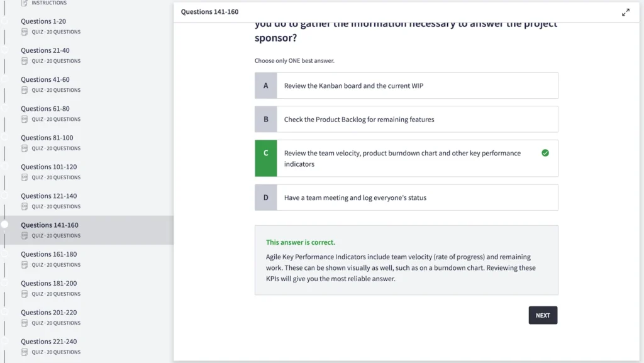Click quiz icon under Questions 61-80
Viewport: 644px width, 363px height.
coord(25,120)
